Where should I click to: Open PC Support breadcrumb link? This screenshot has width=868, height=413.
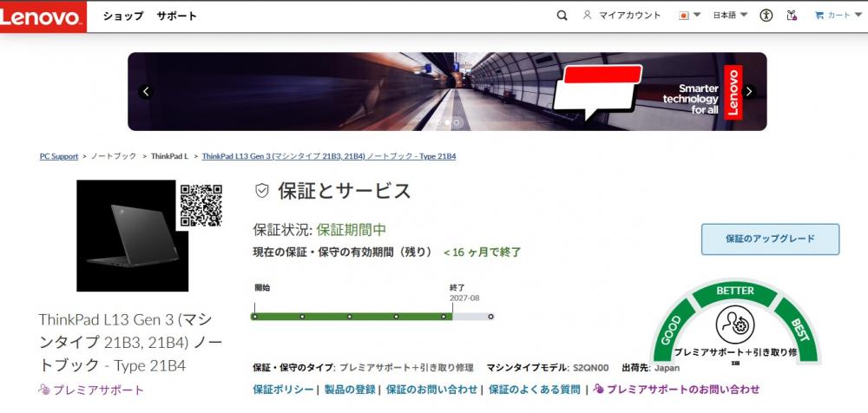pyautogui.click(x=59, y=157)
